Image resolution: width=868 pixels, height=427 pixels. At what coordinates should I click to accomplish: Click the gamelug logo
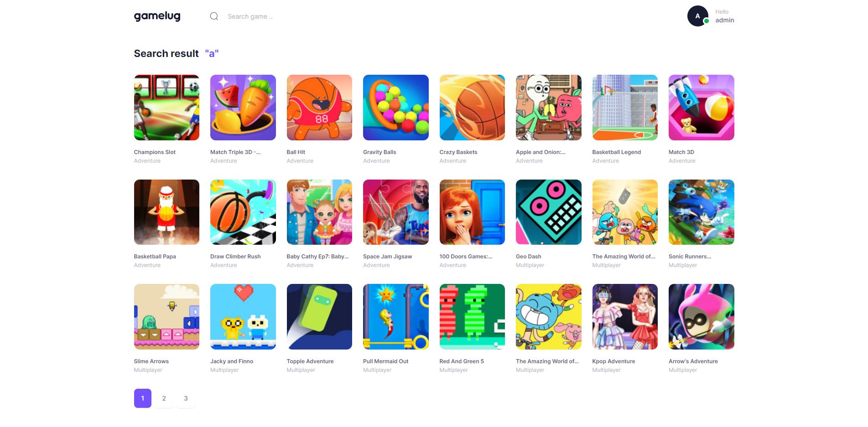[x=157, y=16]
